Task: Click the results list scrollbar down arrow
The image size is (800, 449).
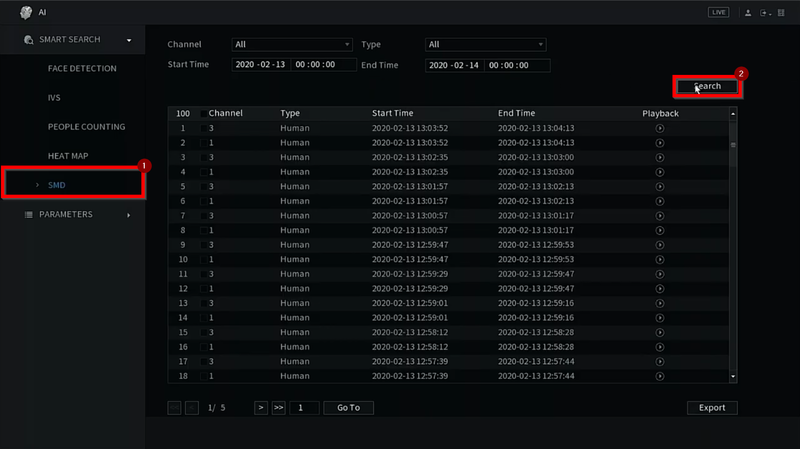Action: (733, 377)
